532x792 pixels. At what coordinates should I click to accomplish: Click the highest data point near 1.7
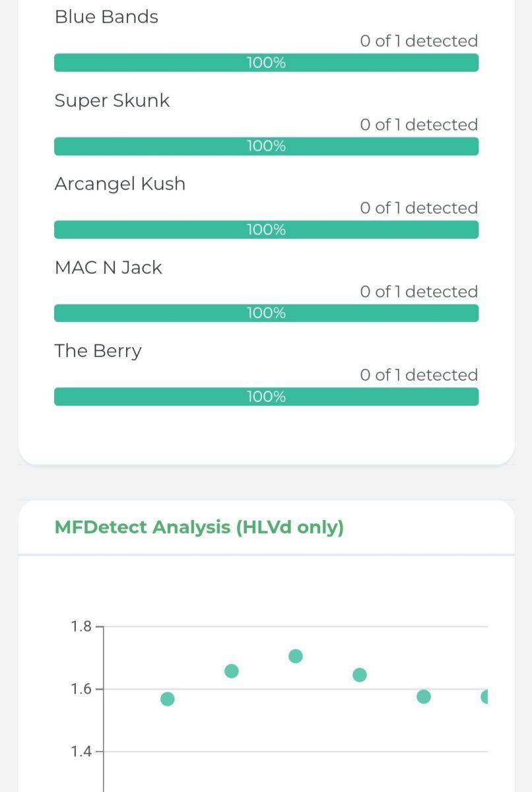[296, 656]
